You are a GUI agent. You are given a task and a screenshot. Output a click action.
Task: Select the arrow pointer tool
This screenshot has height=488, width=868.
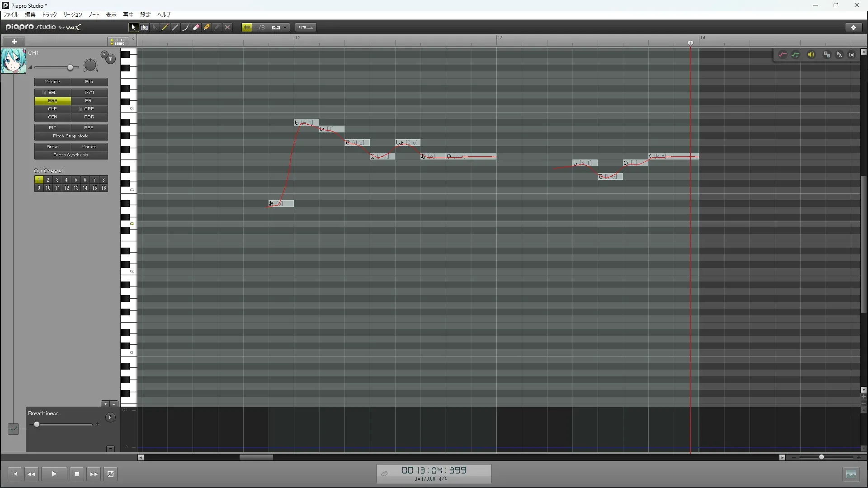tap(133, 28)
